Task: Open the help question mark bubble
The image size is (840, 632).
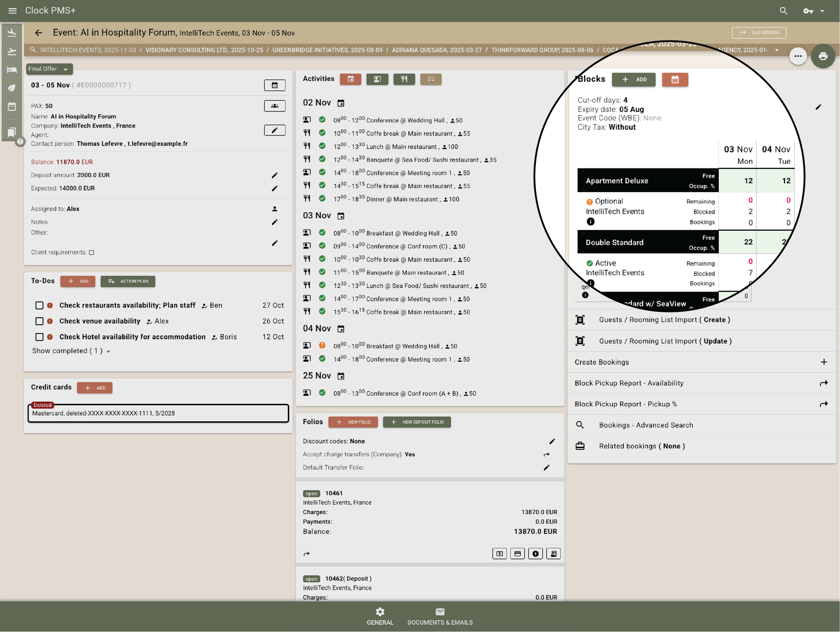Action: click(20, 141)
